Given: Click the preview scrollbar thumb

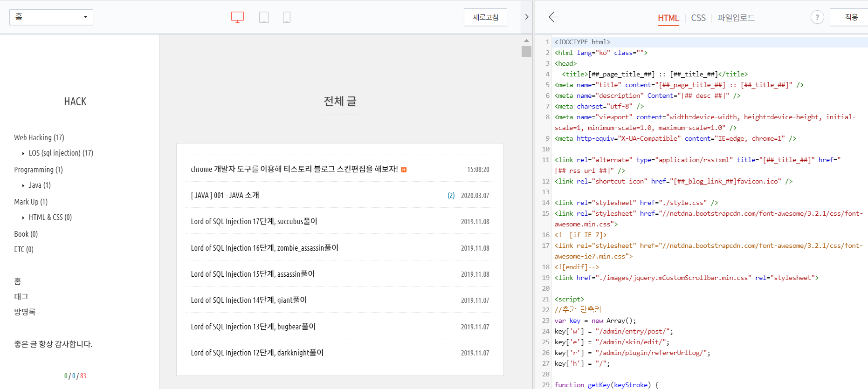Looking at the screenshot, I should [526, 51].
